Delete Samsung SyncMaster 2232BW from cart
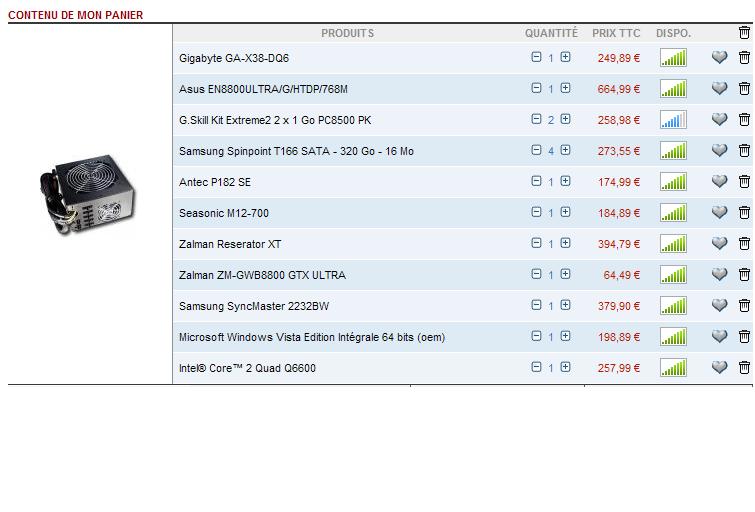755x512 pixels. click(744, 305)
